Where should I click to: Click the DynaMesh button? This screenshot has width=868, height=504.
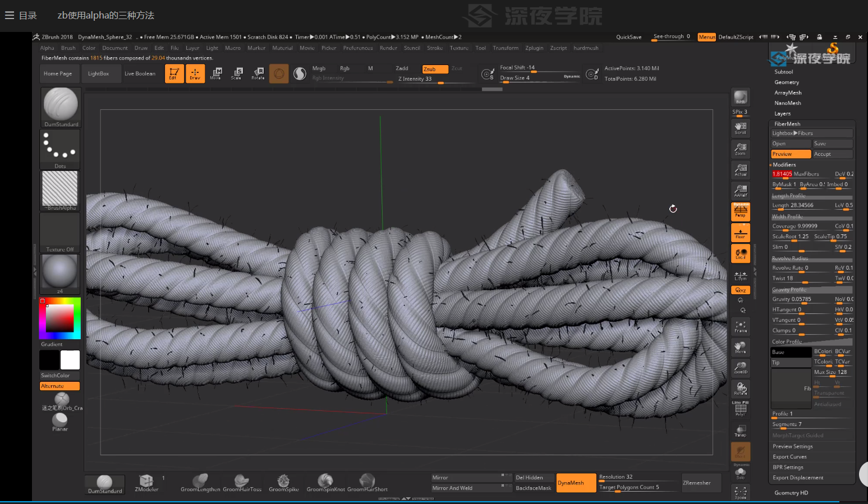point(576,483)
